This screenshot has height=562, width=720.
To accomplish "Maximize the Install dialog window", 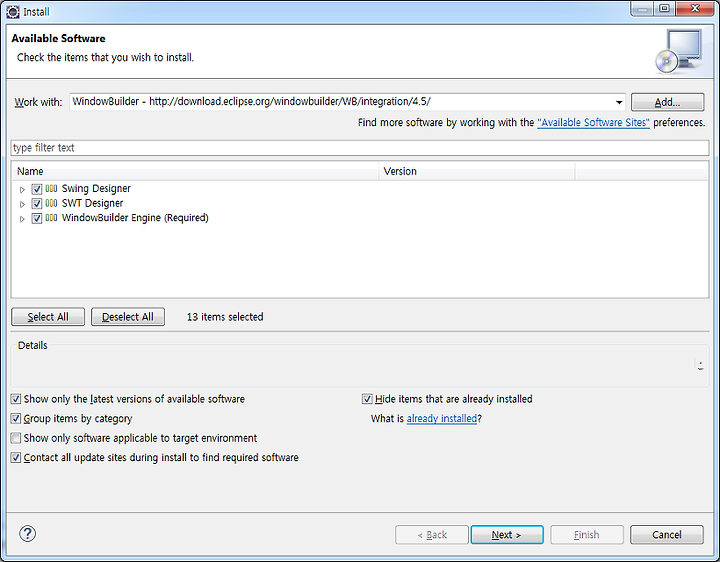I will [x=664, y=8].
